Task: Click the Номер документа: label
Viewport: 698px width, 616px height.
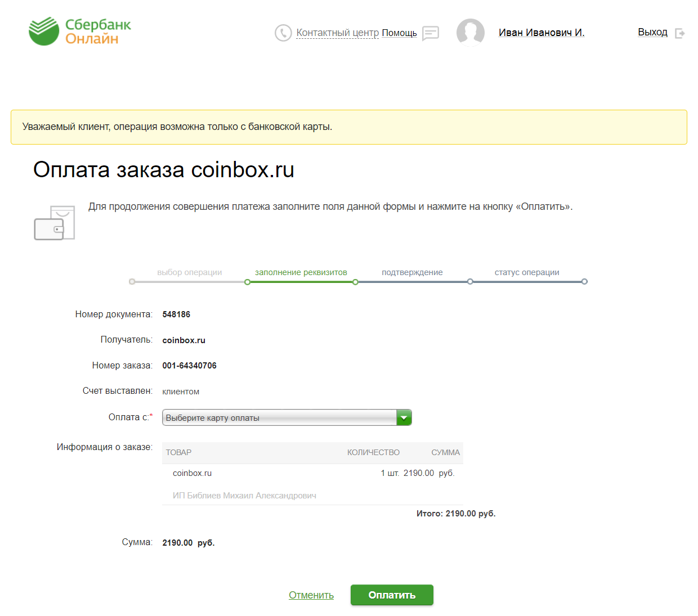Action: (x=114, y=314)
